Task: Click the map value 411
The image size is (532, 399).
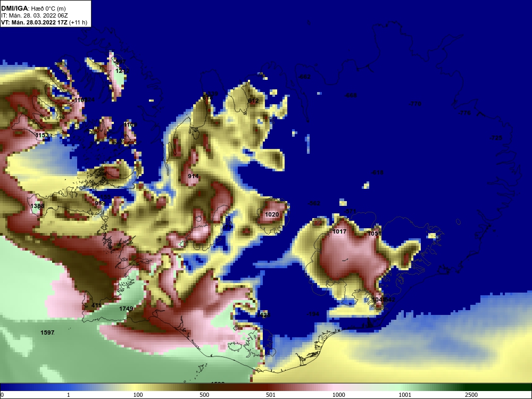Action: click(96, 305)
